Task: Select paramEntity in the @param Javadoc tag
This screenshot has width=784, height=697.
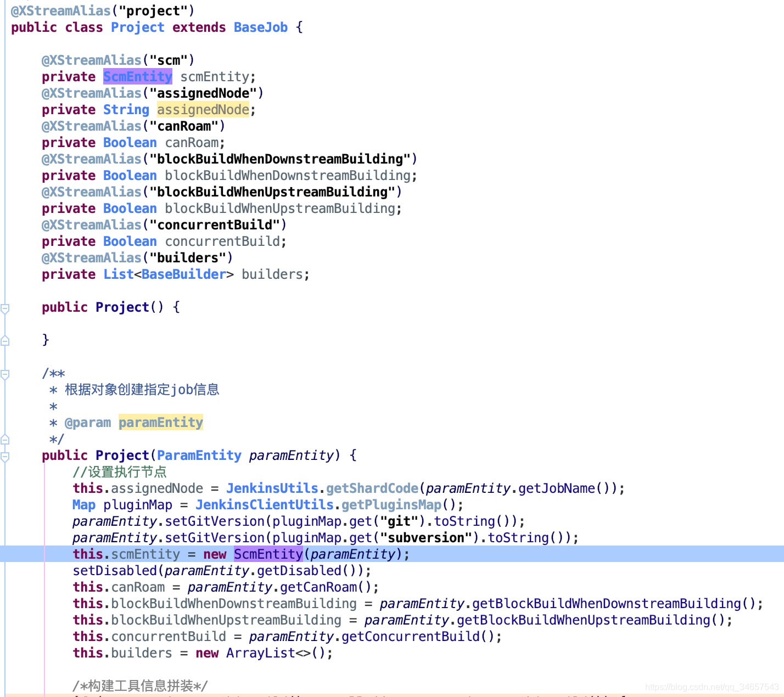Action: (x=160, y=422)
